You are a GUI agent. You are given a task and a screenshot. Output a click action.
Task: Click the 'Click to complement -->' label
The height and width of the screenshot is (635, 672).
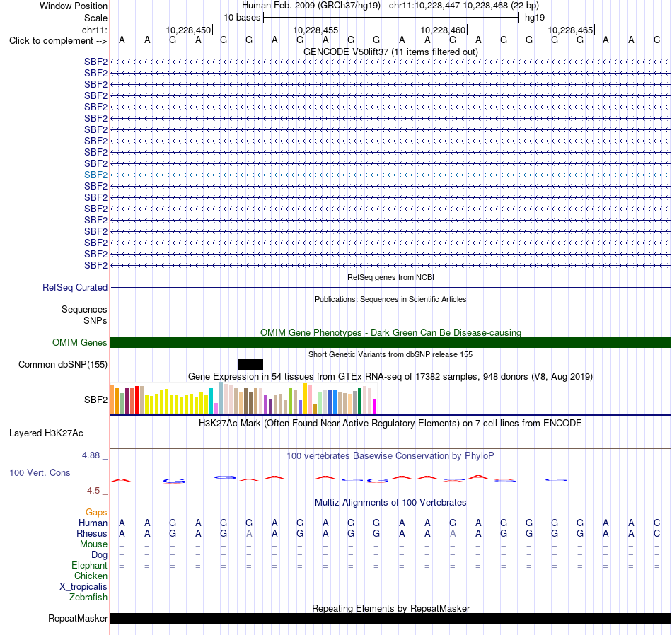58,41
